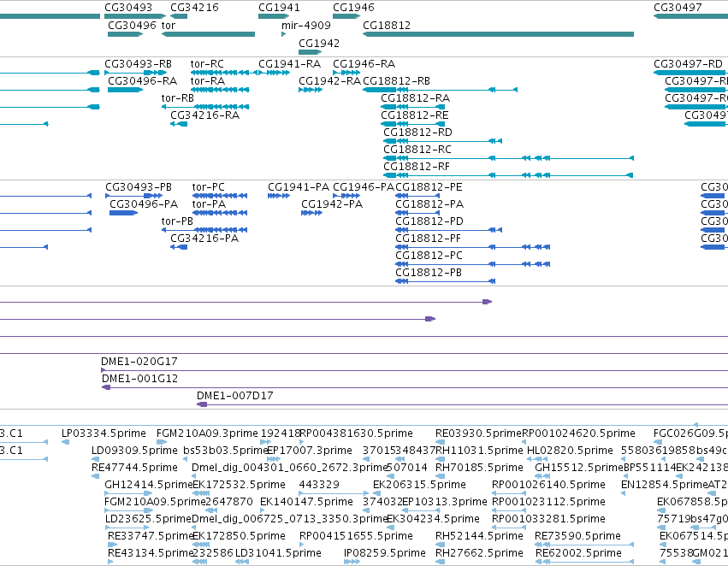
Task: Click the tor-RA transcript label
Action: (x=208, y=80)
